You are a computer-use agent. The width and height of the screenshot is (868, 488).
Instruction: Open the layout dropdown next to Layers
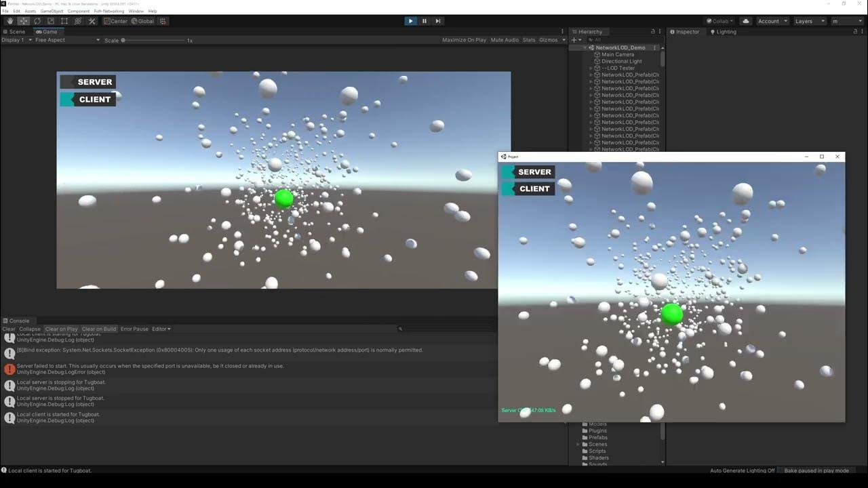(x=847, y=21)
